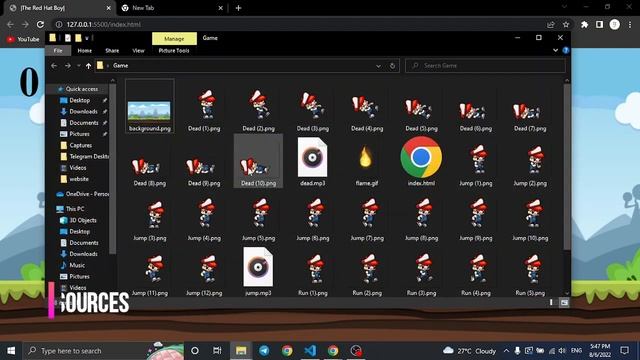
Task: Open the Chrome three-dot menu
Action: click(x=630, y=24)
